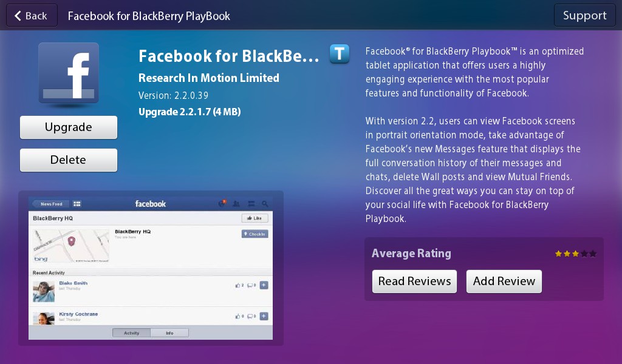The height and width of the screenshot is (364, 622).
Task: Click the Facebook 'f' app icon
Action: [x=68, y=72]
